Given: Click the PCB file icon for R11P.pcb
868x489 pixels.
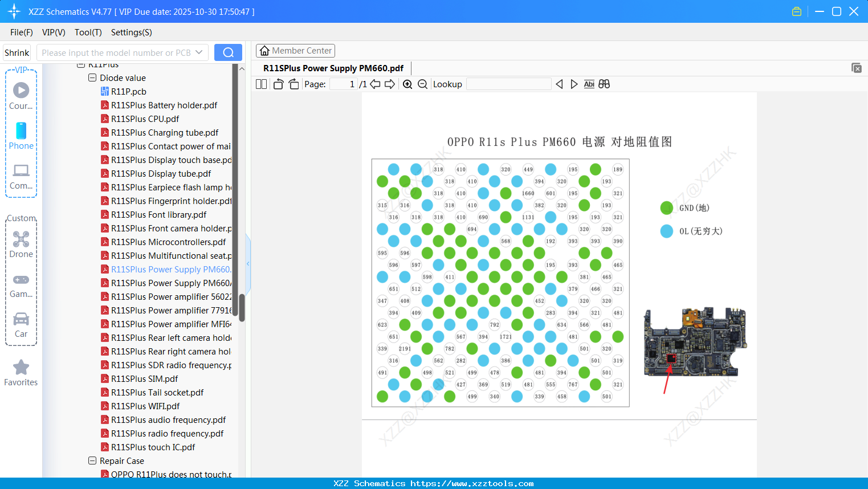Looking at the screenshot, I should (105, 91).
